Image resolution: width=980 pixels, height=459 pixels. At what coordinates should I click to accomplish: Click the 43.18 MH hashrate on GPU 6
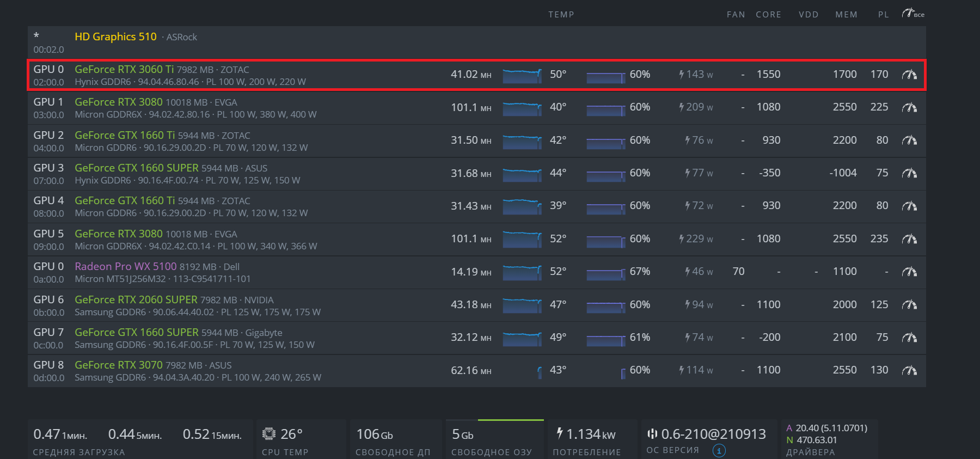coord(471,305)
